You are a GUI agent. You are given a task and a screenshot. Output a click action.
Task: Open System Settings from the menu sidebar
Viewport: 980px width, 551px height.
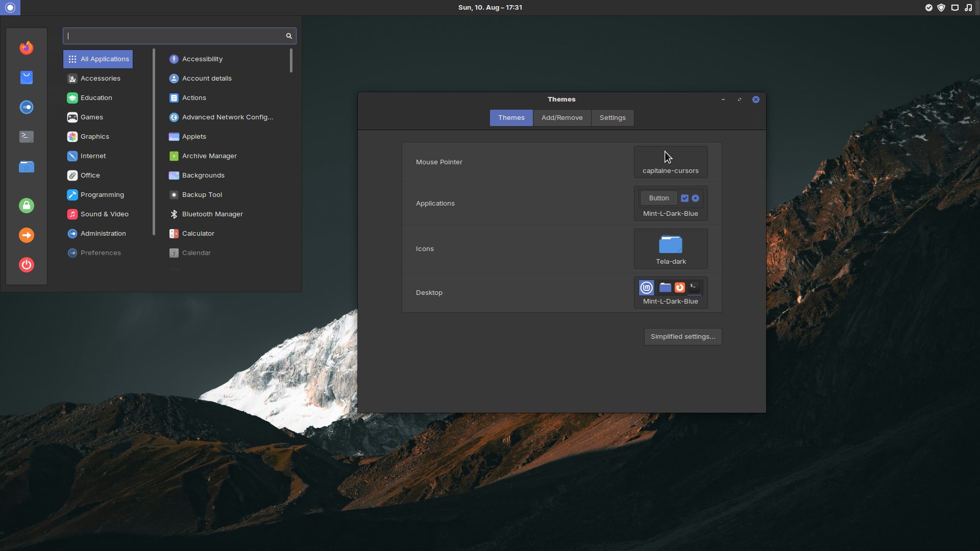tap(26, 107)
